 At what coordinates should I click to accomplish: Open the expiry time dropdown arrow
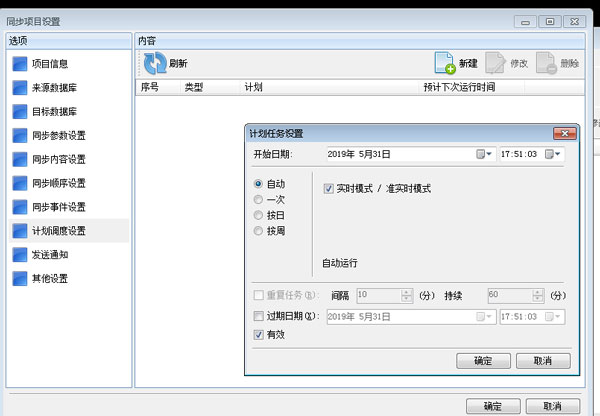[x=553, y=317]
